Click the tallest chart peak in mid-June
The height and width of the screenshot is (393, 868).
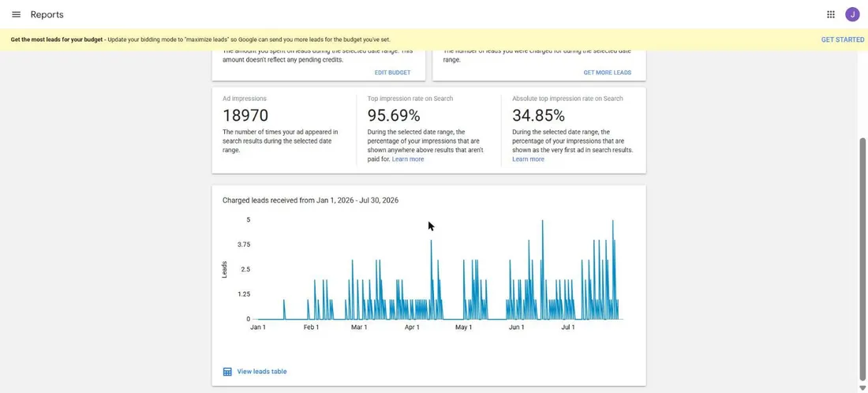[x=543, y=222]
